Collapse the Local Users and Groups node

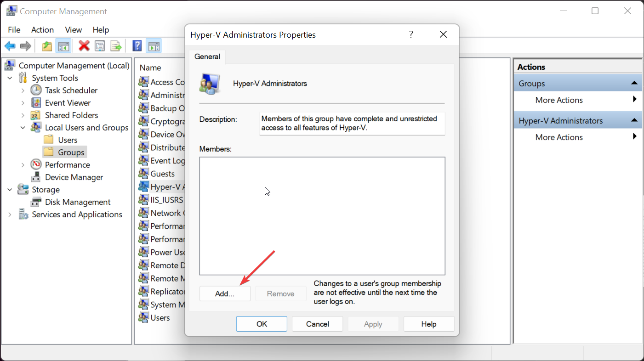coord(23,128)
